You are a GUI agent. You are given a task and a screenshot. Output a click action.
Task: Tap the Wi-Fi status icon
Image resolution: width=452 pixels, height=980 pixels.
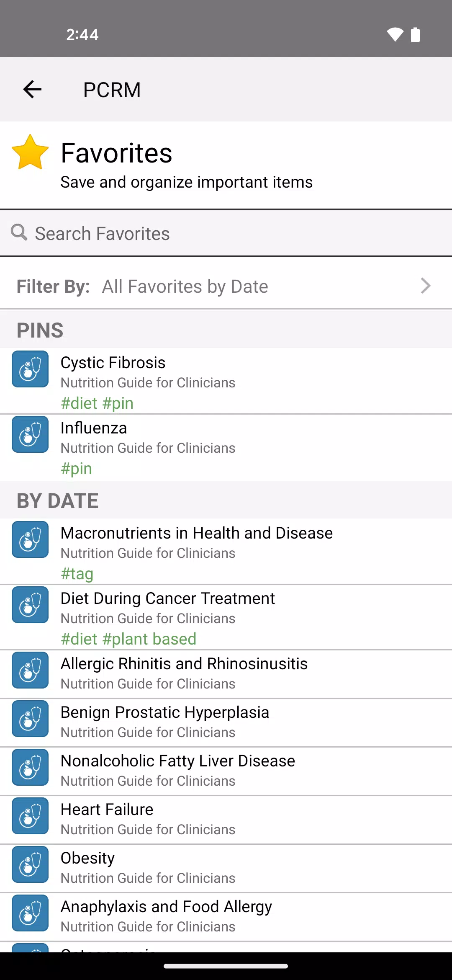395,35
